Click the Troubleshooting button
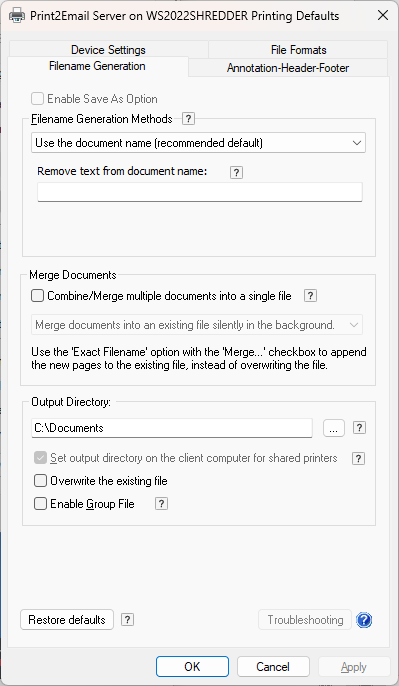 coord(305,620)
